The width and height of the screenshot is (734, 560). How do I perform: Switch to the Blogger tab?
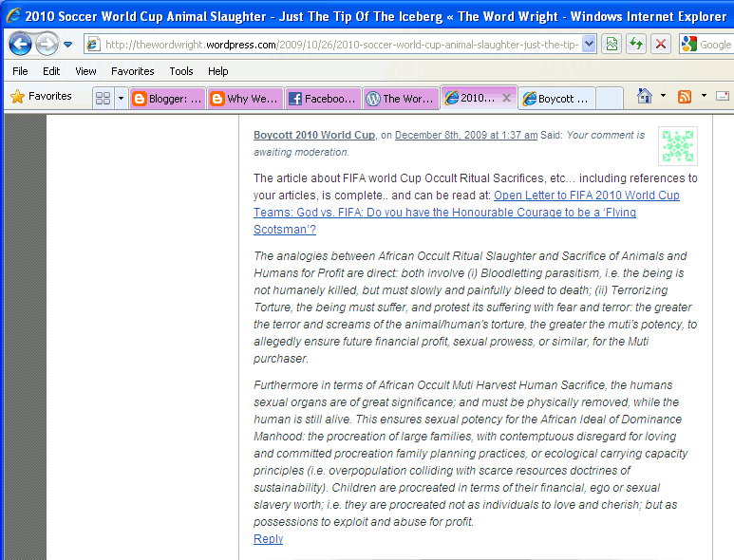click(167, 99)
